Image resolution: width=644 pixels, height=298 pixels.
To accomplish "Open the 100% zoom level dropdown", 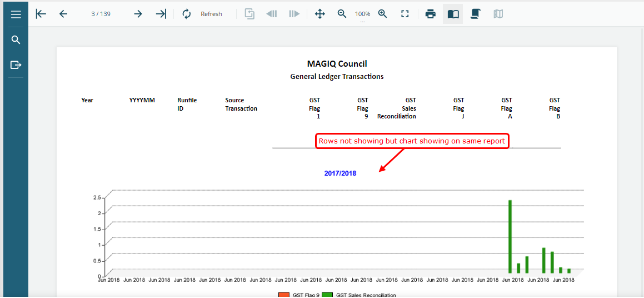I will 362,15.
